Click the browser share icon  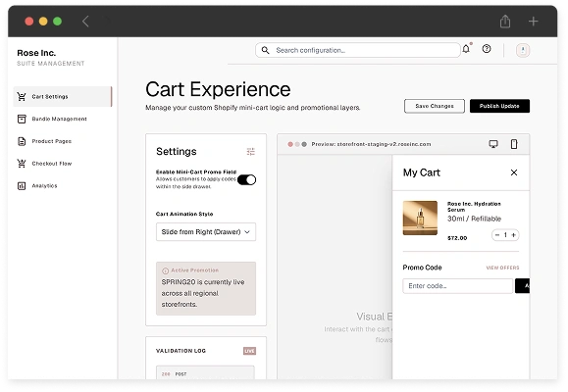click(x=505, y=22)
